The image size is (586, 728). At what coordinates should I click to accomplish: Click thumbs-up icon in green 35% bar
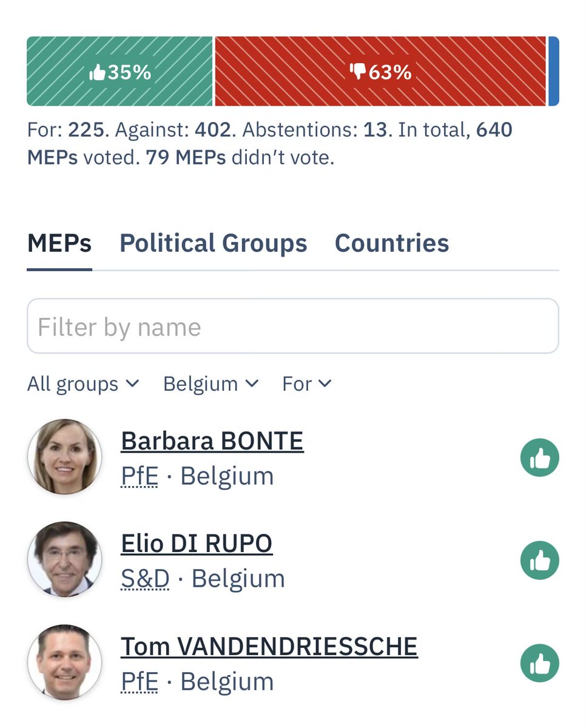(98, 73)
